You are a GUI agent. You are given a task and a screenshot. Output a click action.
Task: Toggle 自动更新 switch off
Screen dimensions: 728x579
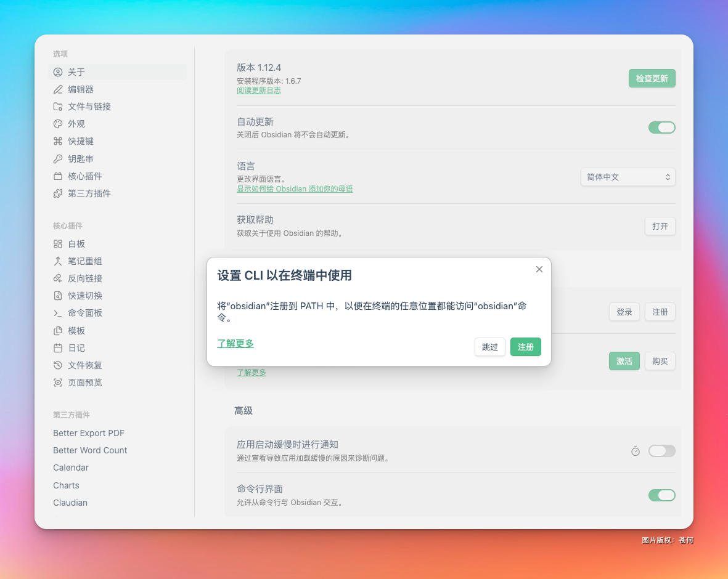(x=661, y=128)
